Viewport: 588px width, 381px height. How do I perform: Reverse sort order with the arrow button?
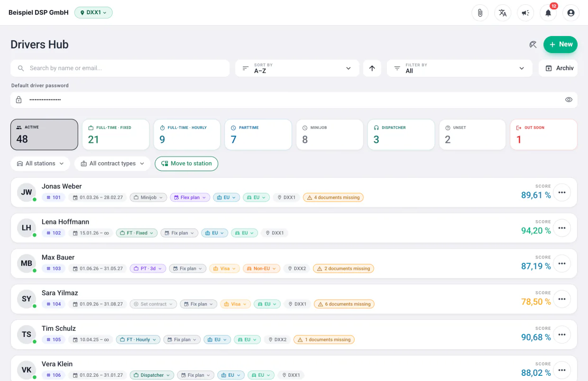pos(372,68)
